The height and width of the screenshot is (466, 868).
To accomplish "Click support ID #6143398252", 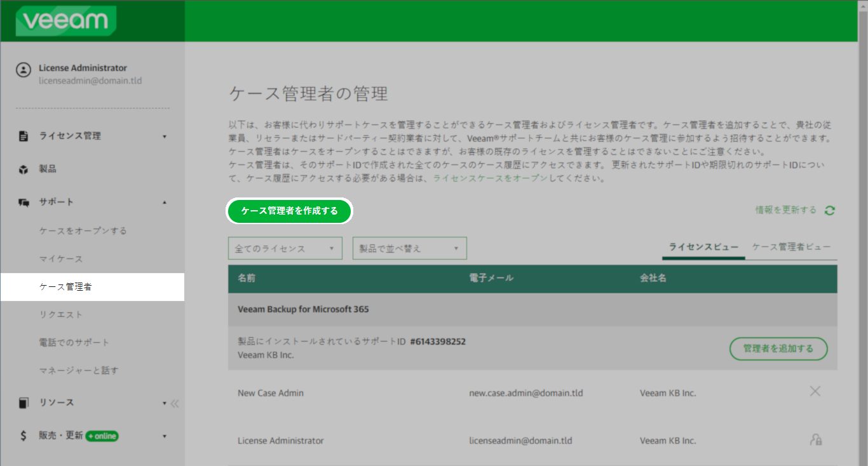I will (x=438, y=342).
